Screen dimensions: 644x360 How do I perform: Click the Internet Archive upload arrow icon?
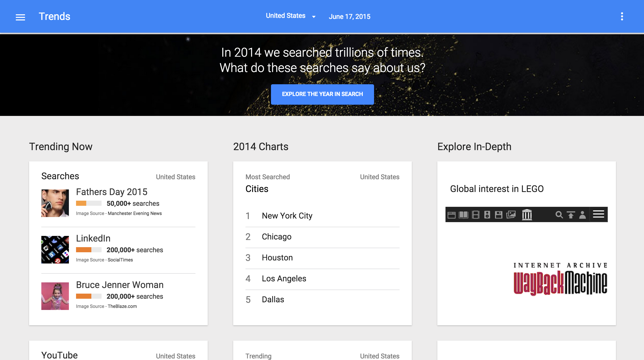click(571, 215)
